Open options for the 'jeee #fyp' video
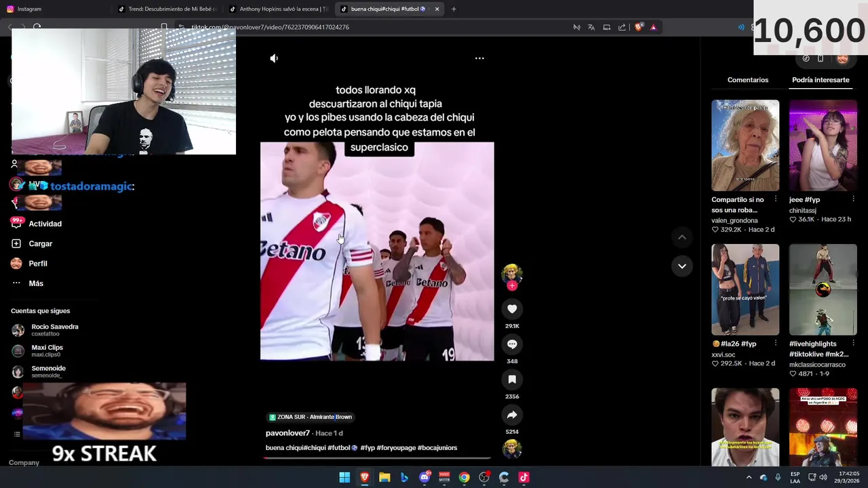This screenshot has width=868, height=488. [x=853, y=200]
